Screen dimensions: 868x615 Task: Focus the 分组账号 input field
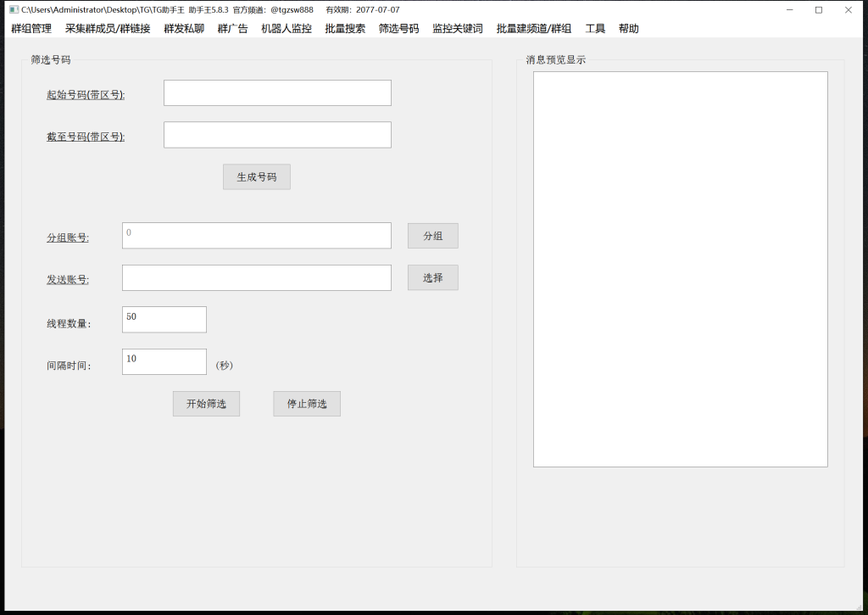pyautogui.click(x=257, y=236)
